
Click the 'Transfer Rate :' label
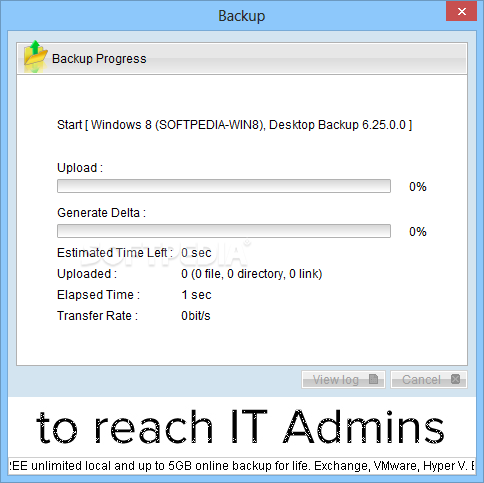coord(97,316)
